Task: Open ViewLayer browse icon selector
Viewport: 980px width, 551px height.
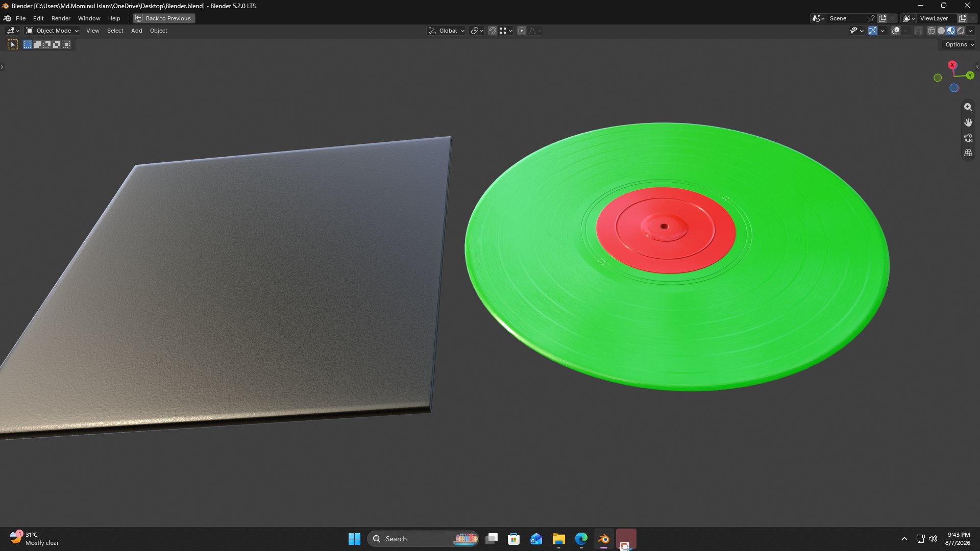Action: [909, 18]
